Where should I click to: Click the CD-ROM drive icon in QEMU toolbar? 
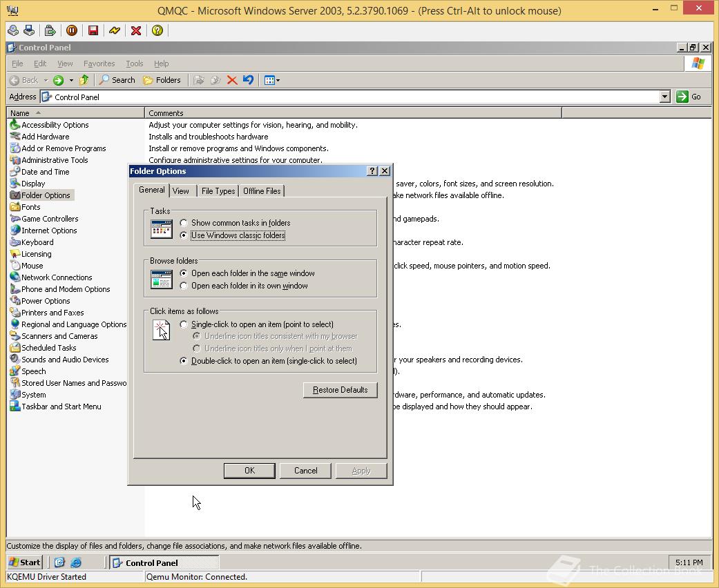click(13, 30)
